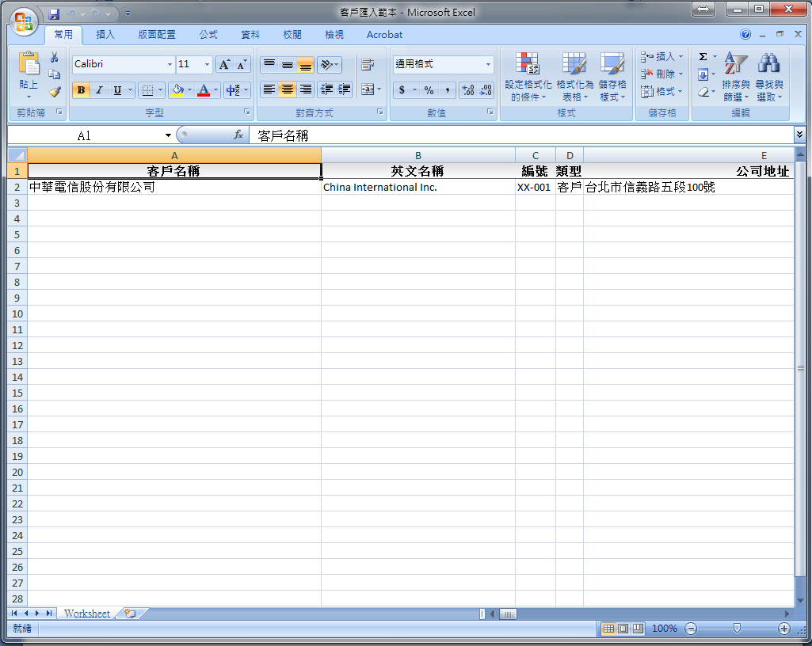The width and height of the screenshot is (812, 646).
Task: Select the Worksheet sheet tab
Action: tap(87, 614)
